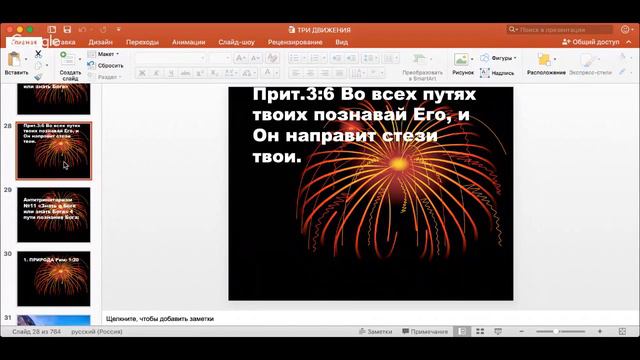
Task: Open Общий доступ sharing
Action: [x=591, y=42]
